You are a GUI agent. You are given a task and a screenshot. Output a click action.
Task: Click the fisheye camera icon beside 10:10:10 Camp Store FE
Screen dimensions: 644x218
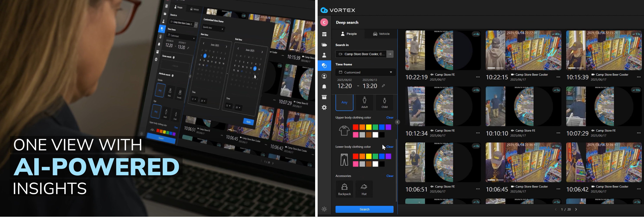click(512, 131)
